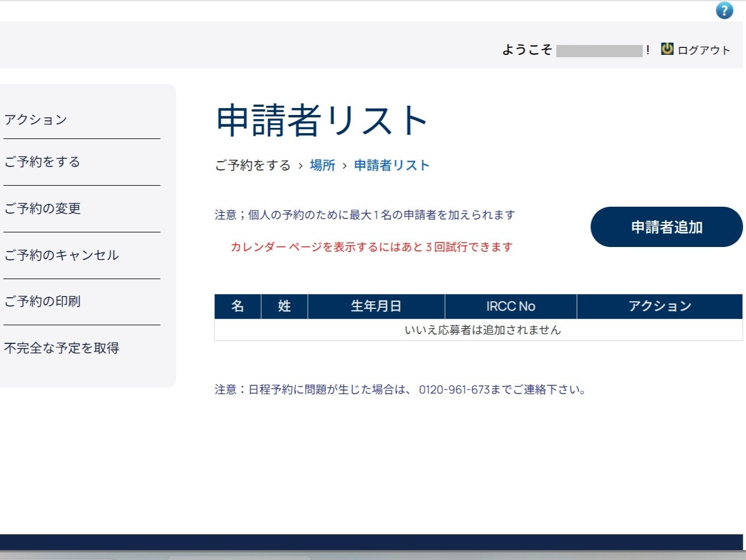The width and height of the screenshot is (746, 560).
Task: Click the 申請者リスト page title
Action: [x=322, y=121]
